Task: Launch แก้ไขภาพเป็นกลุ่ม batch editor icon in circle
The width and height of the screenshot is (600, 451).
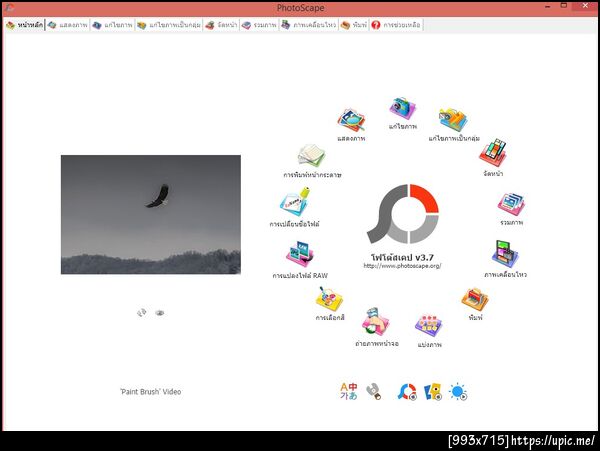Action: 453,120
